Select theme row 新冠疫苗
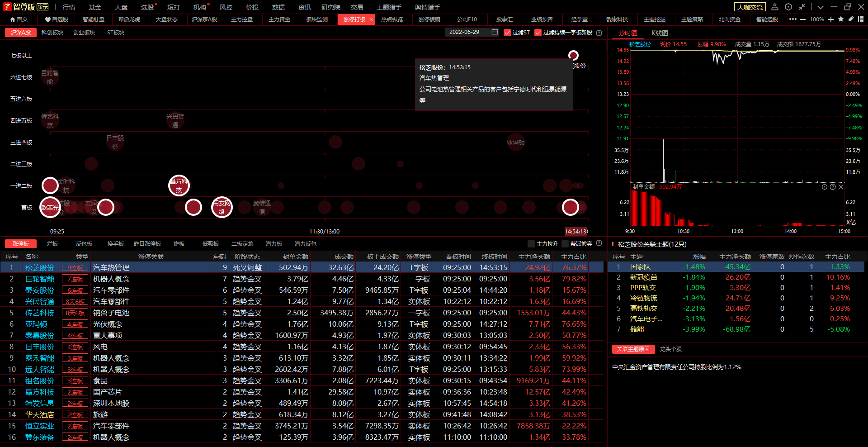Screen dimensions: 868x447 (736, 277)
